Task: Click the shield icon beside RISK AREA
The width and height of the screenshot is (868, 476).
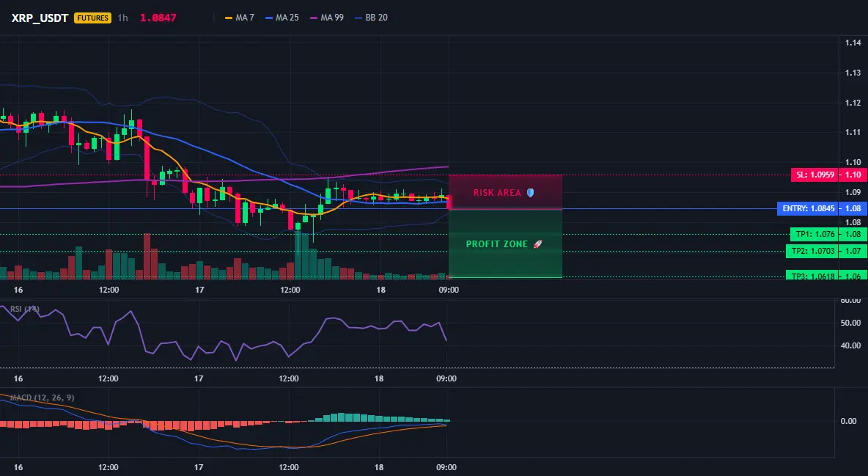Action: point(530,193)
